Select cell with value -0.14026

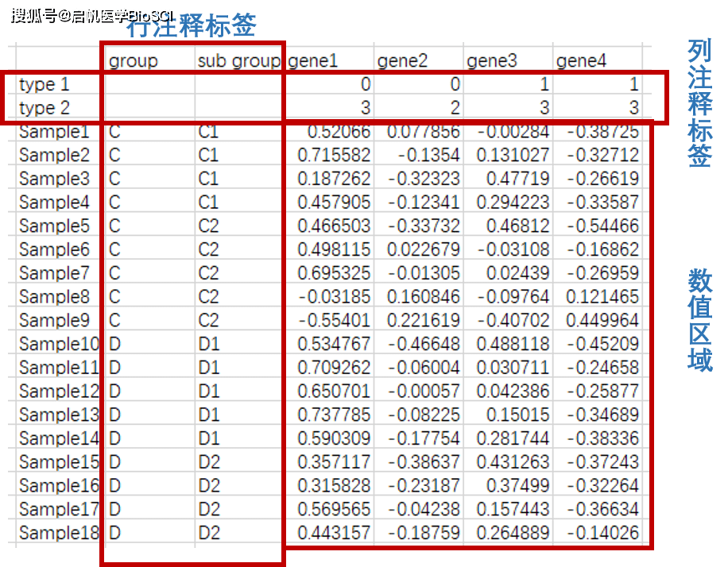click(x=603, y=533)
